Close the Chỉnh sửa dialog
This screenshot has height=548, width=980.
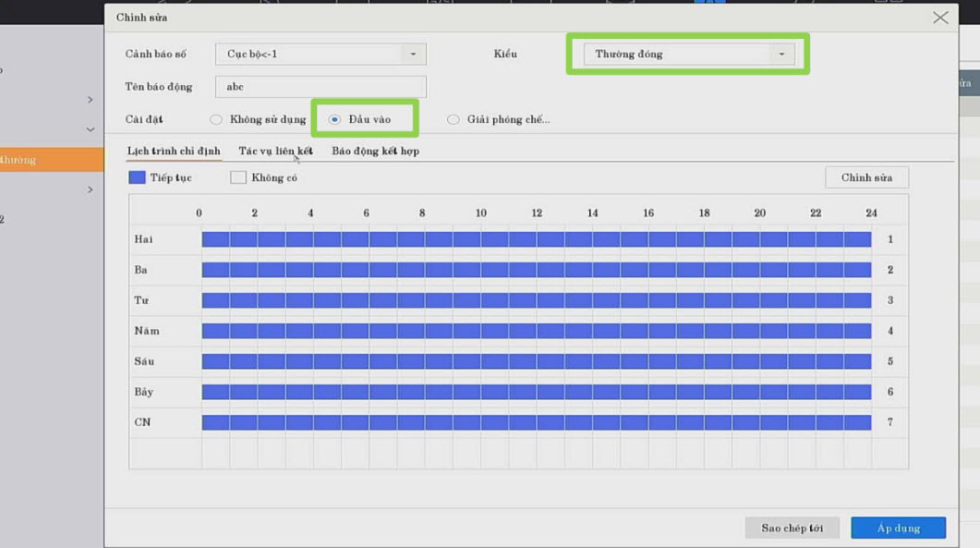pyautogui.click(x=940, y=18)
